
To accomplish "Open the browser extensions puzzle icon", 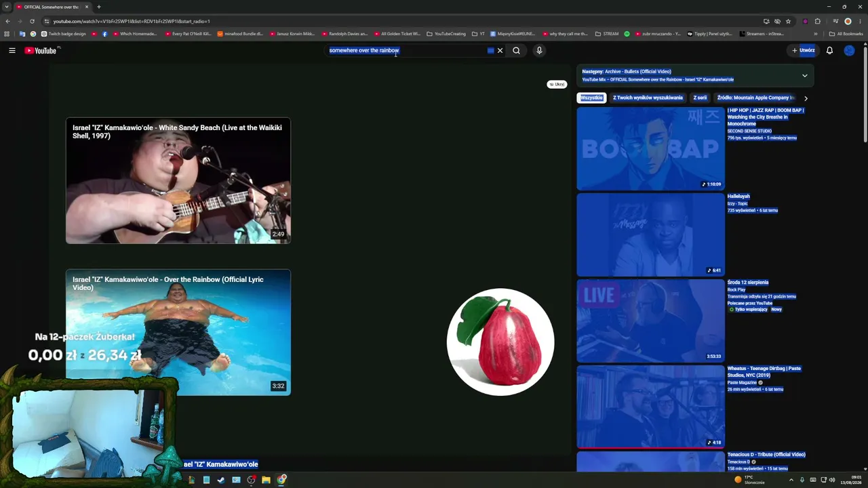I will (x=817, y=21).
